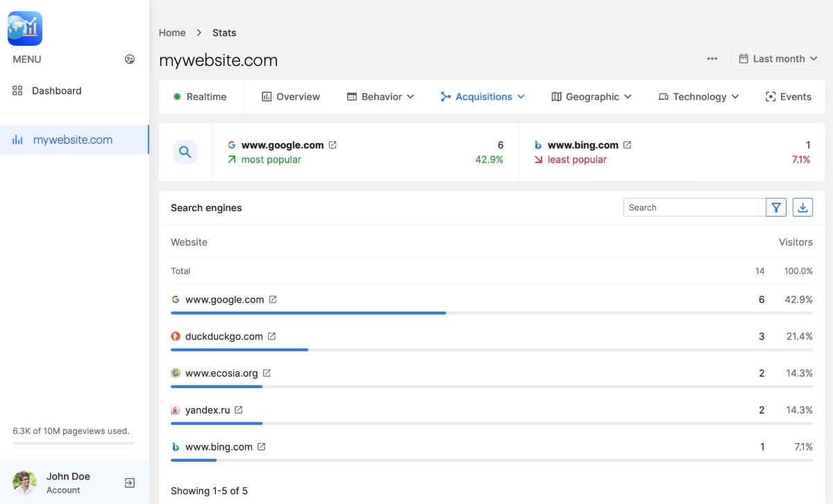Open the three-dot options menu
Viewport: 833px width, 504px height.
coord(712,59)
